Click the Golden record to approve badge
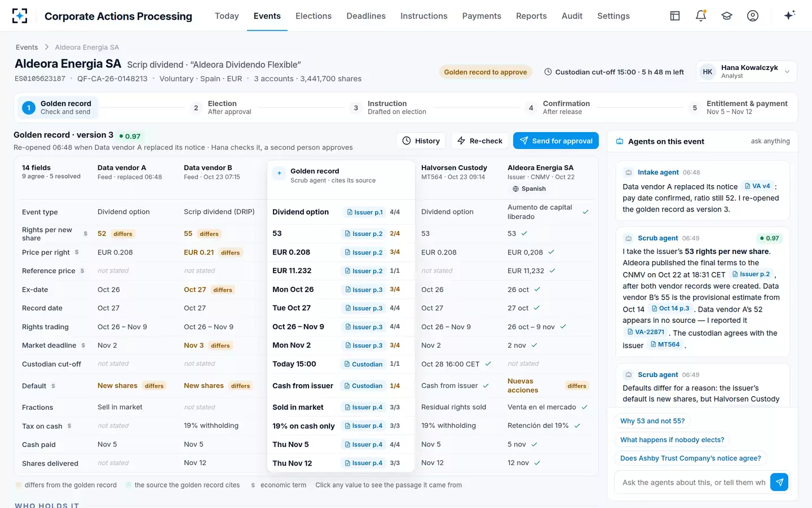Image resolution: width=812 pixels, height=508 pixels. click(x=486, y=72)
